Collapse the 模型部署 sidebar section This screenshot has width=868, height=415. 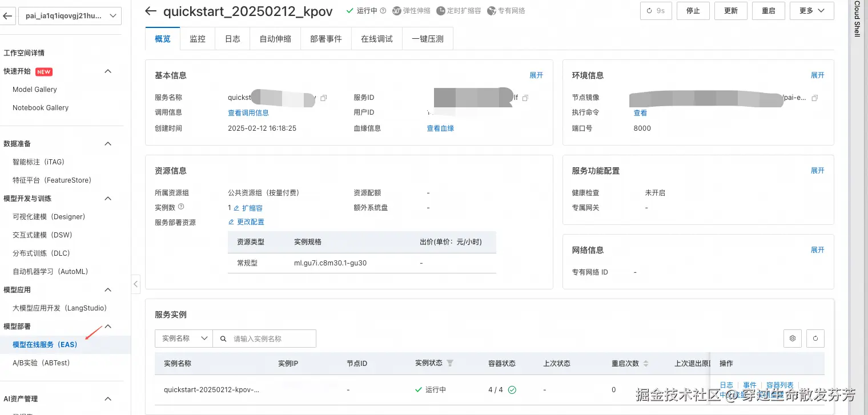click(x=108, y=327)
